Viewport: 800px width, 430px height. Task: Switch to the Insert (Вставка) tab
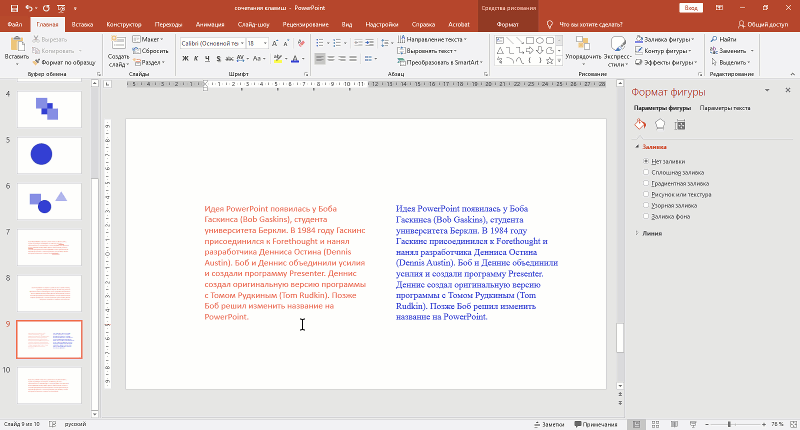(x=82, y=24)
